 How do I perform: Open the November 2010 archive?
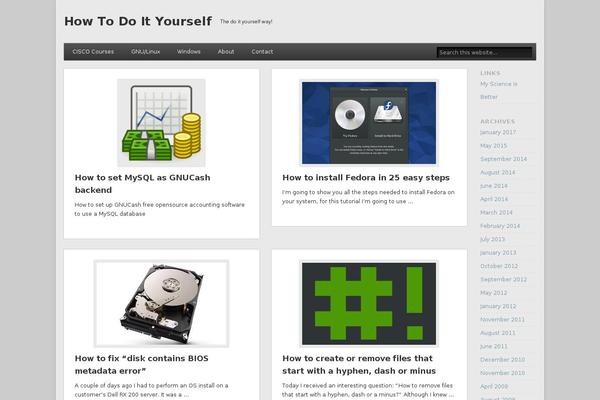pyautogui.click(x=502, y=373)
